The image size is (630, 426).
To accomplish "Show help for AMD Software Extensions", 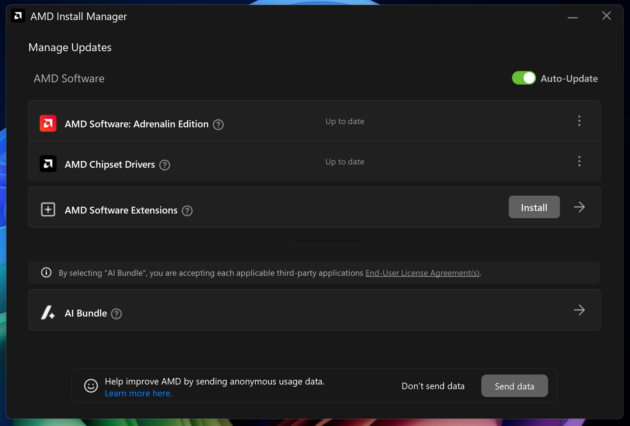I will [x=187, y=211].
